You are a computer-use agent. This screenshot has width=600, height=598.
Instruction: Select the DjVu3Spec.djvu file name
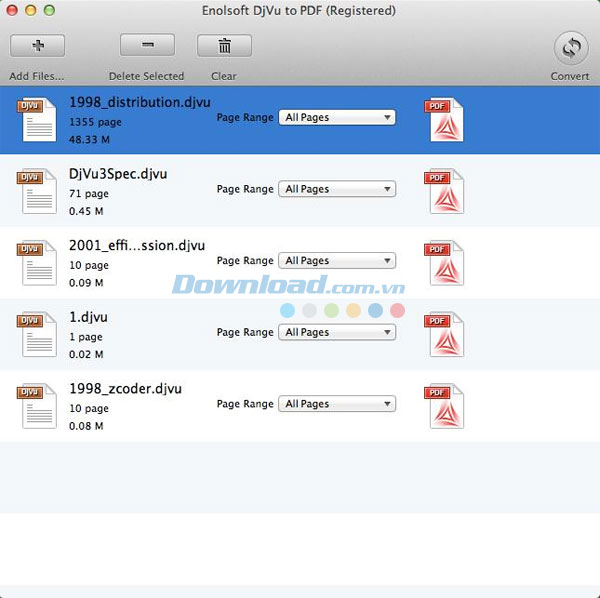click(118, 174)
